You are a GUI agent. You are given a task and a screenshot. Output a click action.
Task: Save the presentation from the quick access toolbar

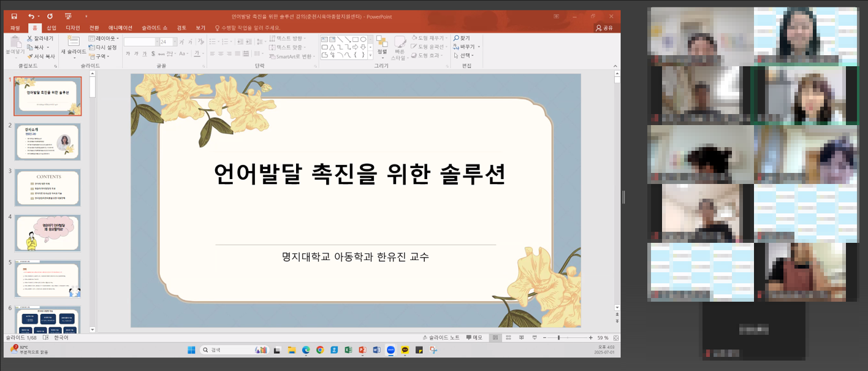(14, 17)
